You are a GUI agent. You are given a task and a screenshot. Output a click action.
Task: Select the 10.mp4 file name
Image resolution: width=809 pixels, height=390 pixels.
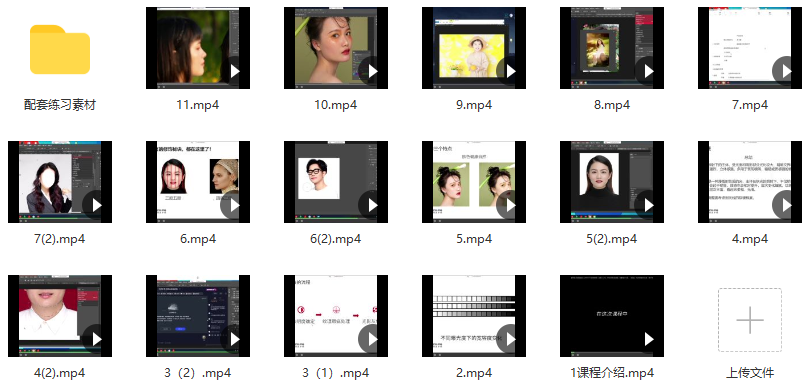pyautogui.click(x=336, y=105)
